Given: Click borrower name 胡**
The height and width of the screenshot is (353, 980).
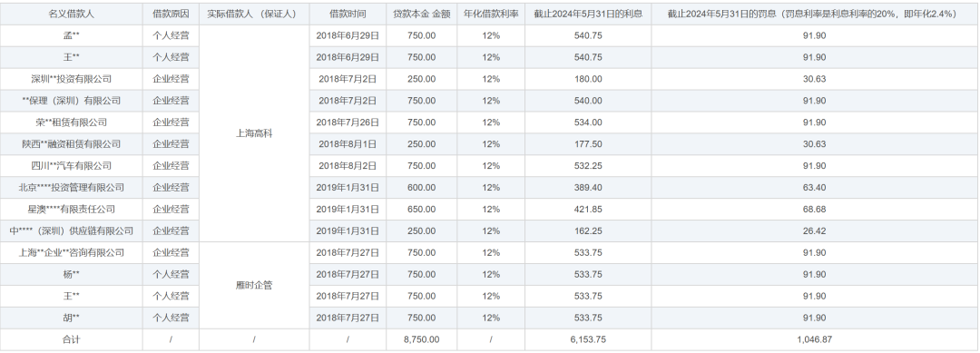Looking at the screenshot, I should (x=72, y=318).
